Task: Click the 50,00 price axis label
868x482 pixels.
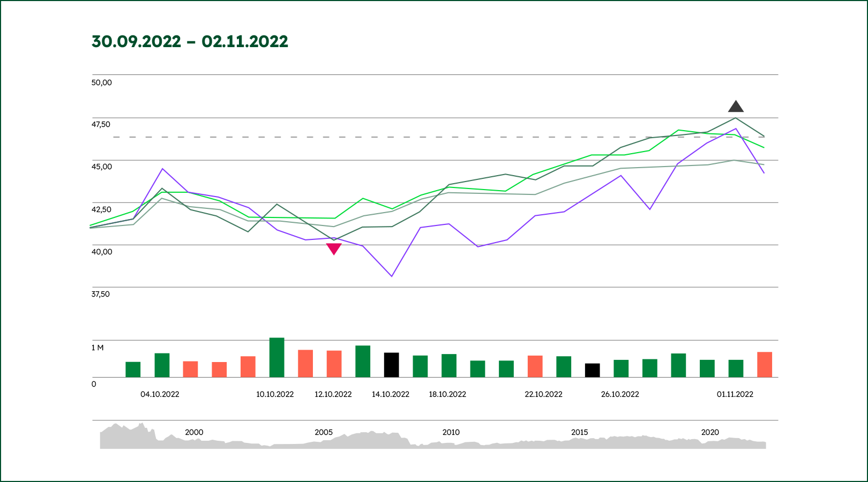Action: [102, 82]
